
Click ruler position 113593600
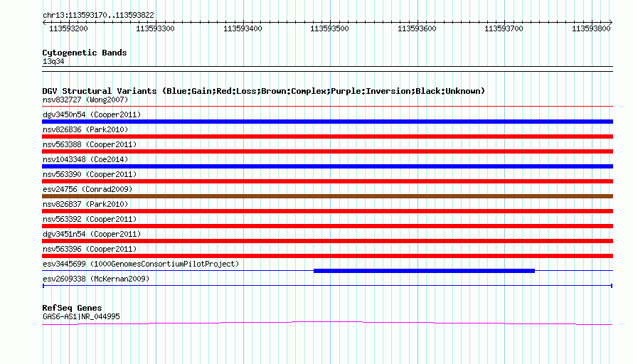[417, 28]
